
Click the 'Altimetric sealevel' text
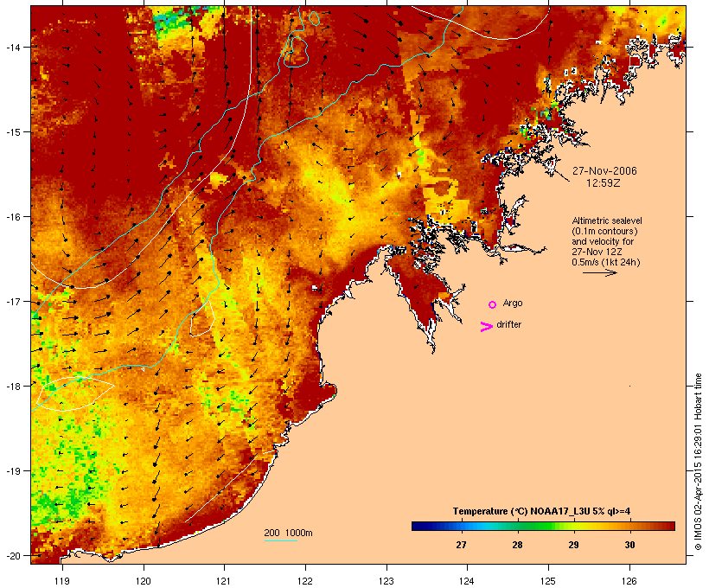click(x=607, y=220)
